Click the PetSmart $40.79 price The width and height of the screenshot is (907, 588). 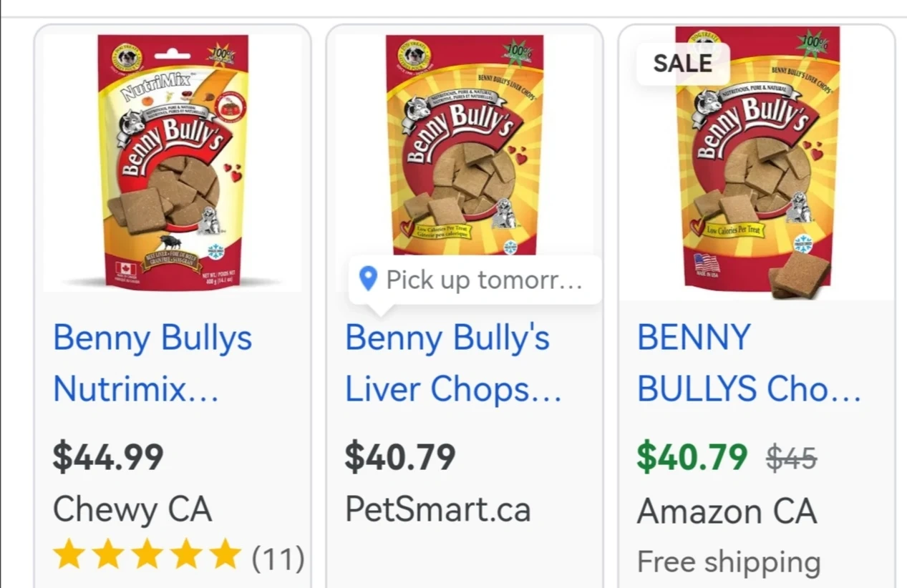pyautogui.click(x=400, y=457)
